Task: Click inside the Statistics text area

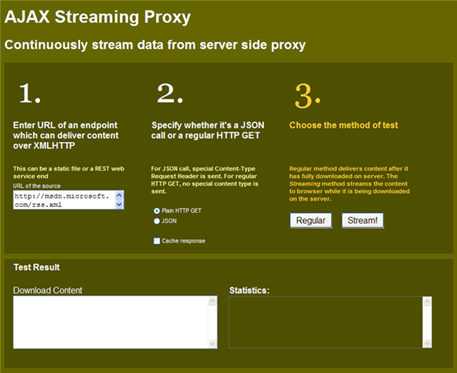Action: click(x=326, y=322)
